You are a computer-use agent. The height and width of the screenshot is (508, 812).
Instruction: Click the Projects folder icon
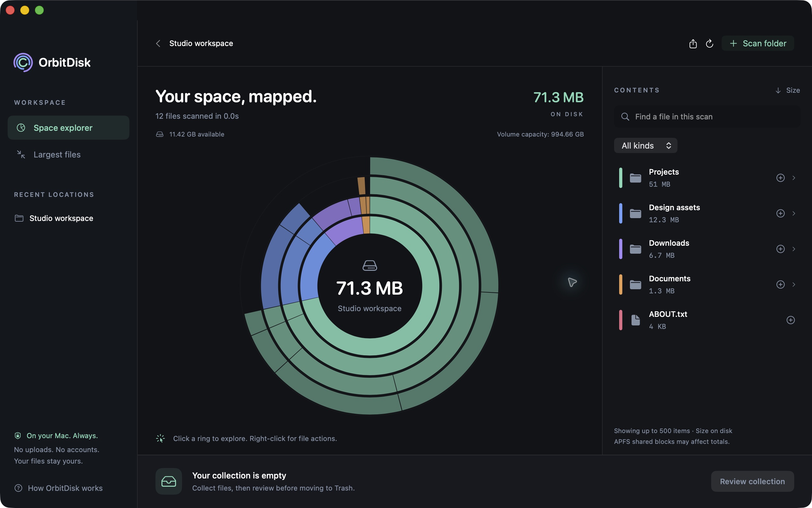coord(636,178)
